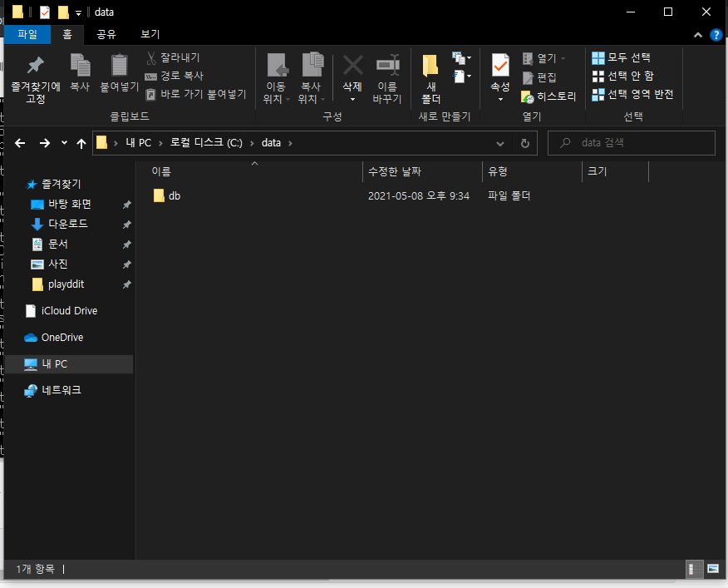Open 네트워크 in sidebar
728x588 pixels.
(52, 390)
